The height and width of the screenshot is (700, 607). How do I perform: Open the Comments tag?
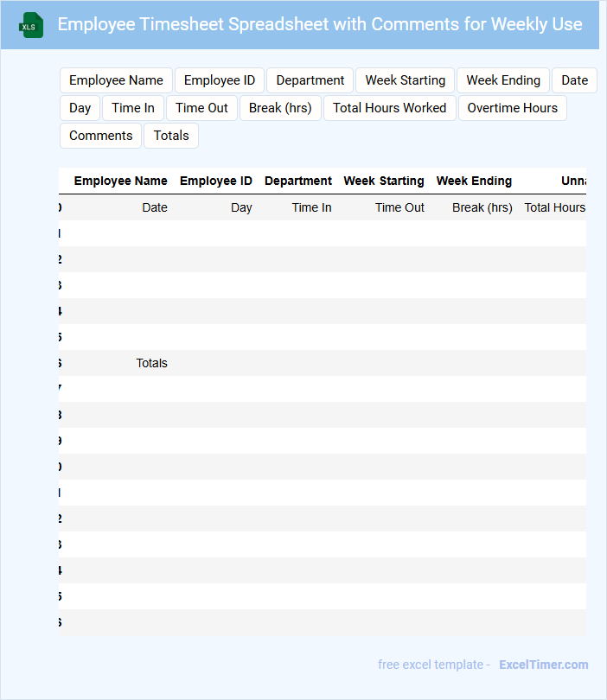pyautogui.click(x=100, y=136)
